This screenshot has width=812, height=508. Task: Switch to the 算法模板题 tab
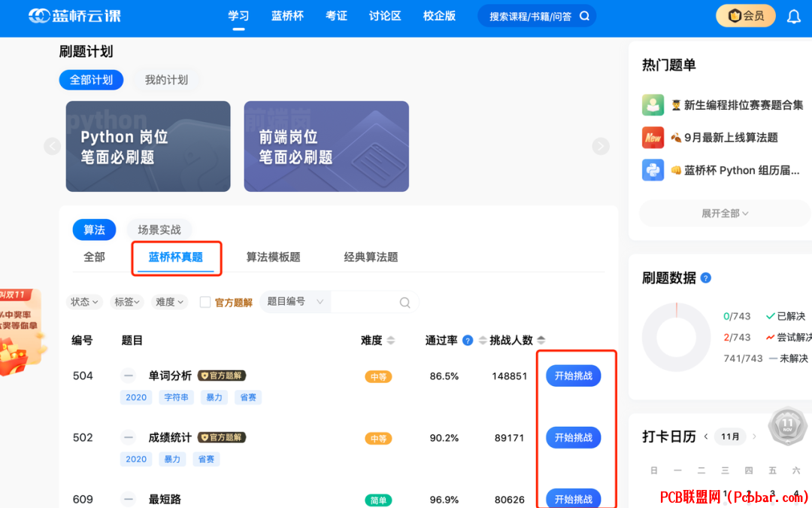[273, 257]
